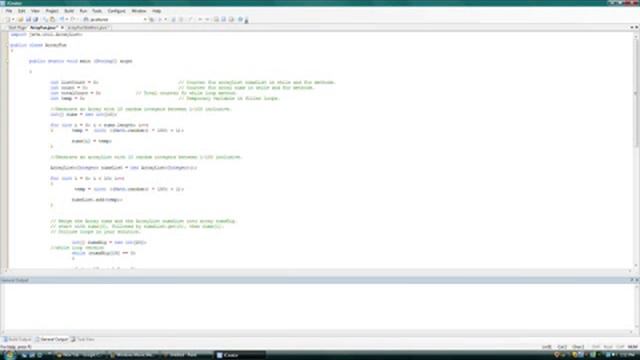Open the File menu

pos(9,11)
